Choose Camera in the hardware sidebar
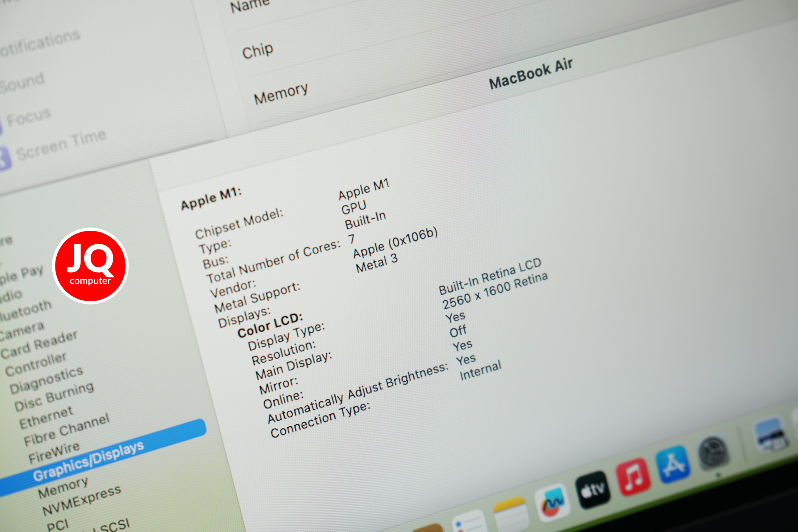Screen dimensions: 798x532 22,331
